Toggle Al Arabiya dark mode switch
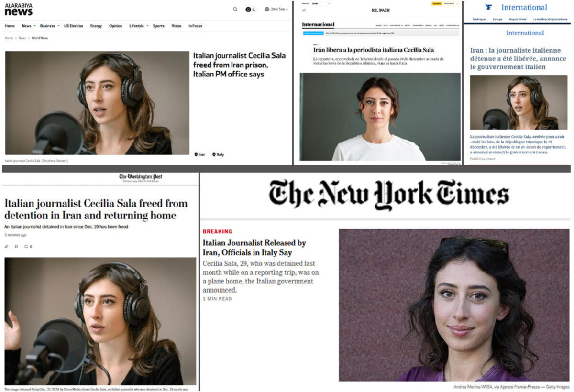The image size is (574, 392). pos(251,9)
